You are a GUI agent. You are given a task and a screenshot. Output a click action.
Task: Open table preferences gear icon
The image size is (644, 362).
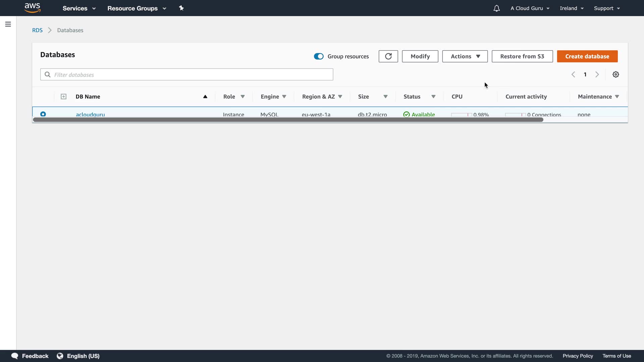pos(615,74)
